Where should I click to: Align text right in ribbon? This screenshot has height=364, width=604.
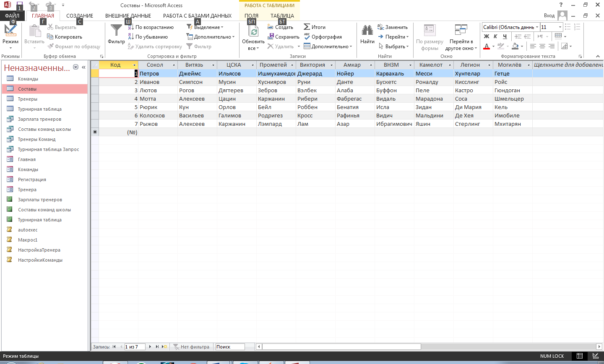[552, 46]
